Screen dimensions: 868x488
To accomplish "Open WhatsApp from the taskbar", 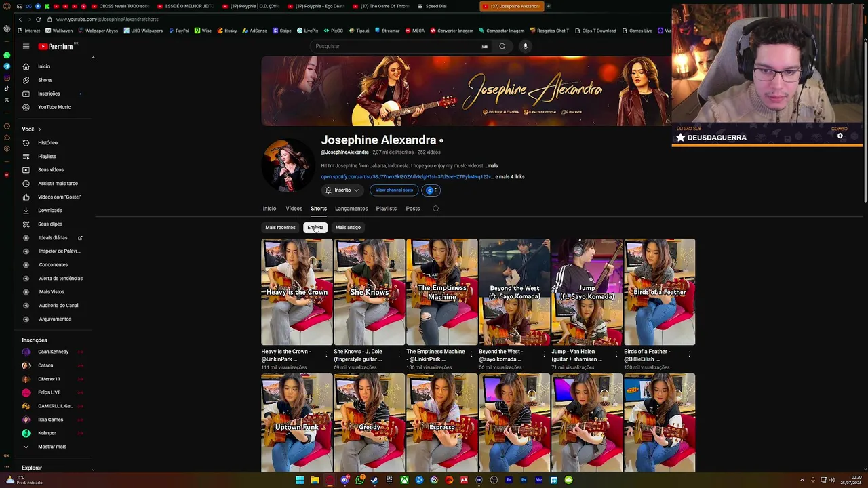I will click(359, 481).
